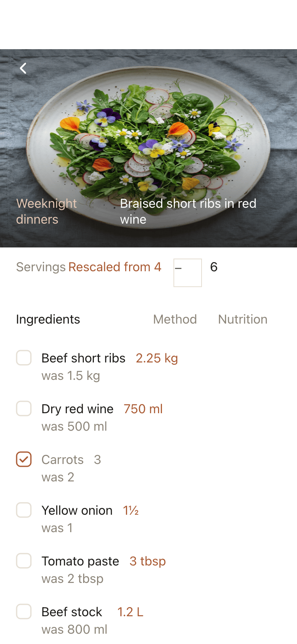The width and height of the screenshot is (297, 644).
Task: Tap the Beef short ribs 2.25 kg amount
Action: (157, 358)
